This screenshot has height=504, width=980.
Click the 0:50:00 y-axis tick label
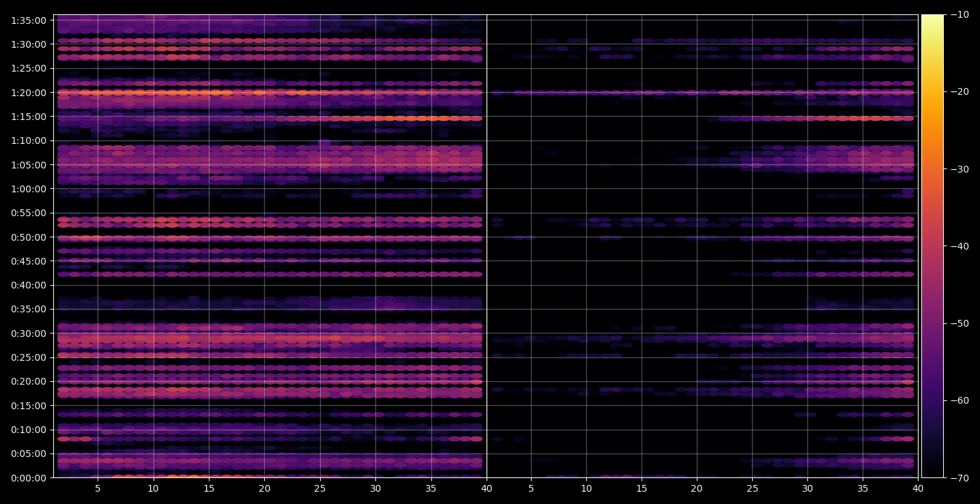29,237
